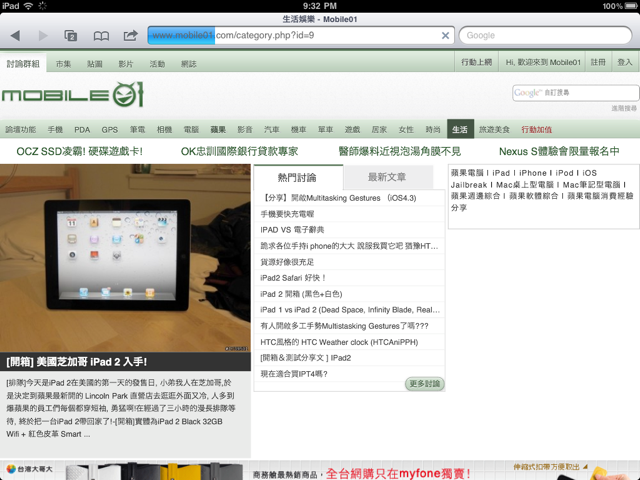Open the 機車 category

pyautogui.click(x=298, y=129)
